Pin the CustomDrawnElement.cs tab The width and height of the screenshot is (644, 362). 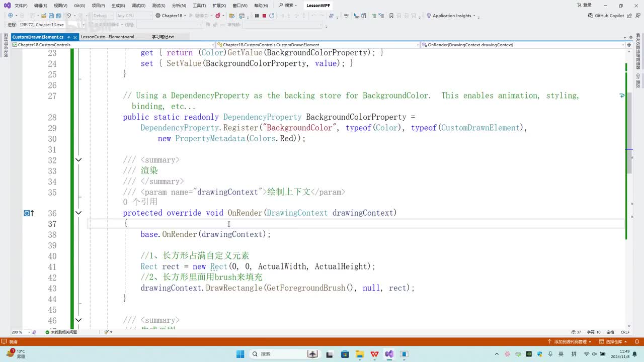click(x=68, y=37)
